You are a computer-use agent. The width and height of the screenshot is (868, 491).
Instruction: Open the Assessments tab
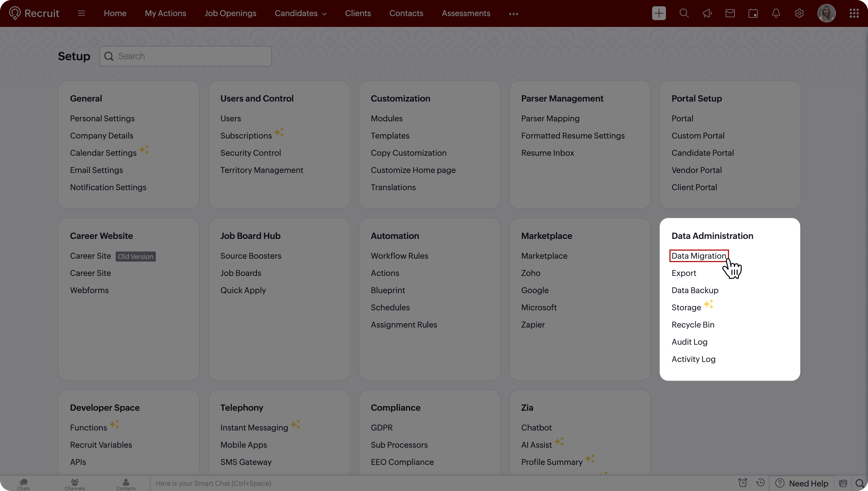(466, 13)
